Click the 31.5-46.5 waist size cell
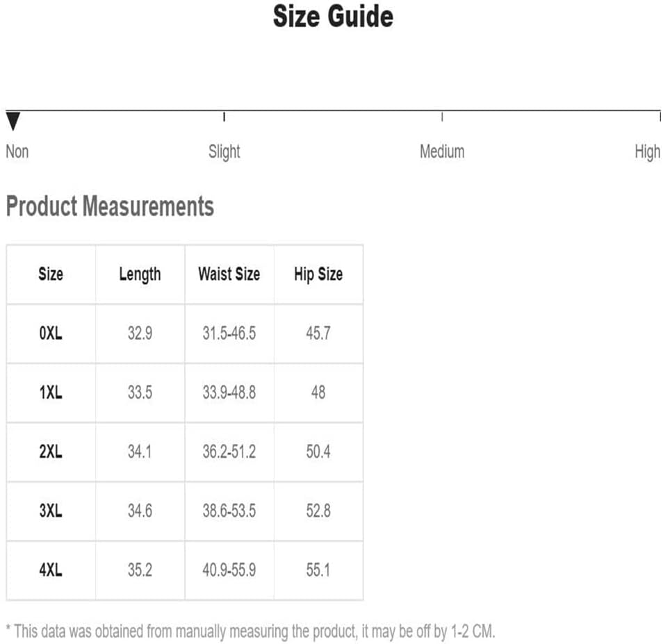 point(229,333)
